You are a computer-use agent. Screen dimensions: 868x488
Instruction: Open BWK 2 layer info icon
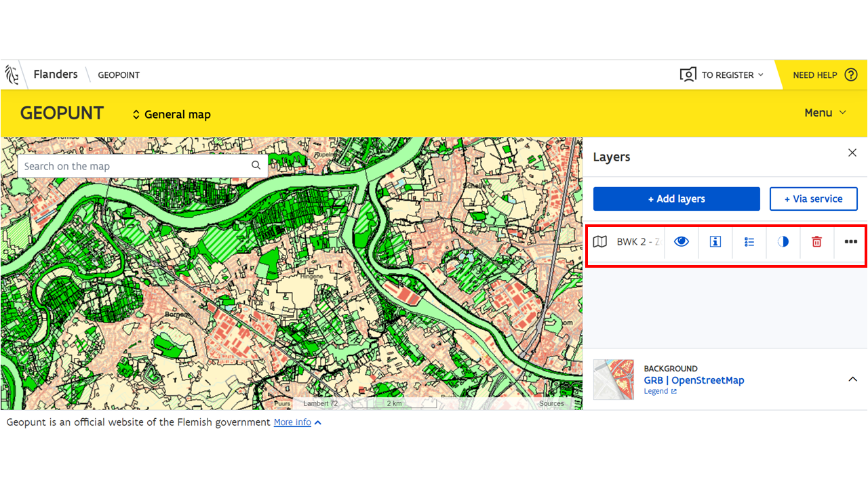click(715, 242)
